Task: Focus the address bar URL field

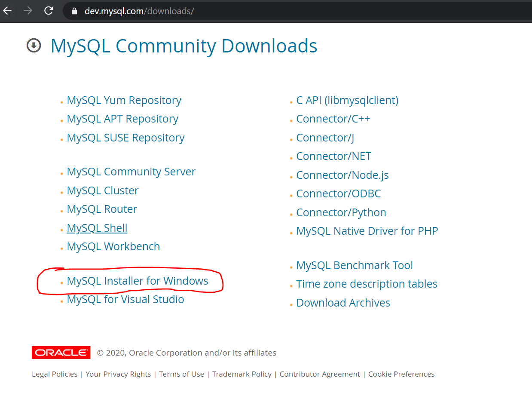Action: [x=297, y=11]
